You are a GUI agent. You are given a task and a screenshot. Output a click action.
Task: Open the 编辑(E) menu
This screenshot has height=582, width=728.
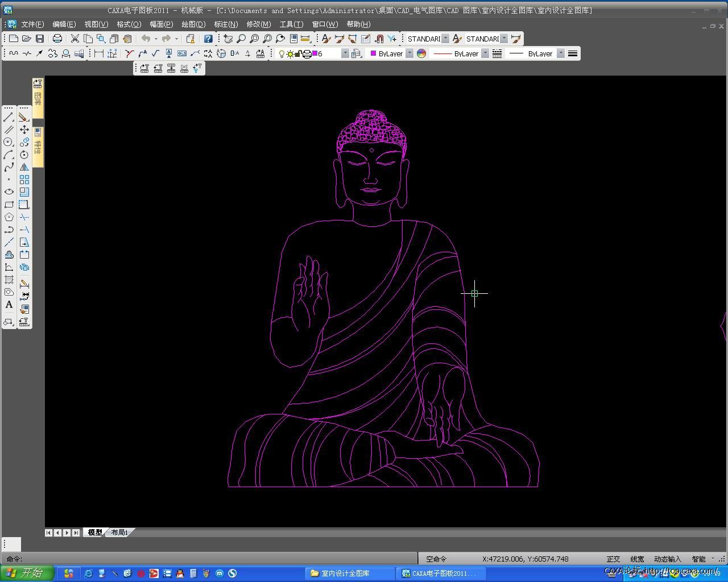click(x=64, y=24)
